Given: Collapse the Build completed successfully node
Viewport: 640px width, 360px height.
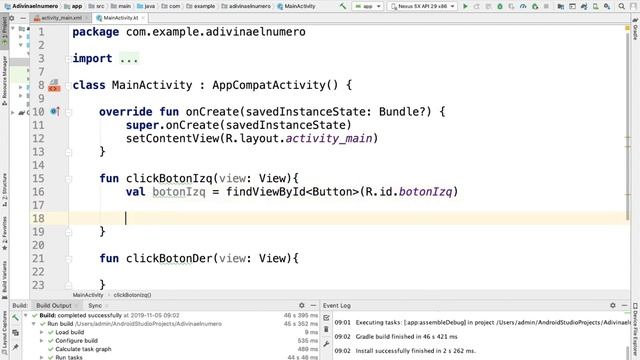Looking at the screenshot, I should coord(26,316).
